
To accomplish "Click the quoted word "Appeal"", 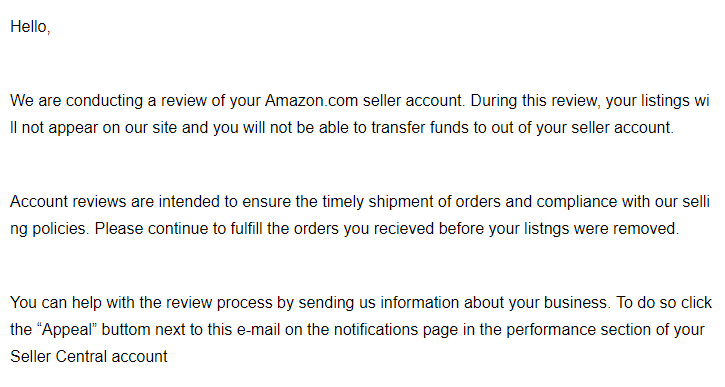I will click(x=66, y=330).
